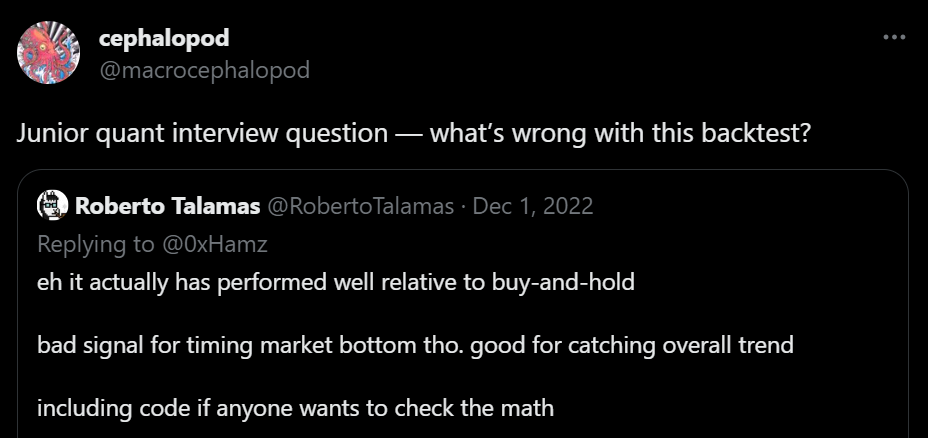Open Roberto Talamas display name profile
The height and width of the screenshot is (438, 928).
(x=167, y=206)
